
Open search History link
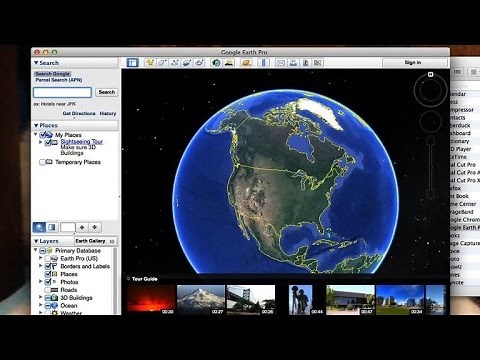click(108, 114)
